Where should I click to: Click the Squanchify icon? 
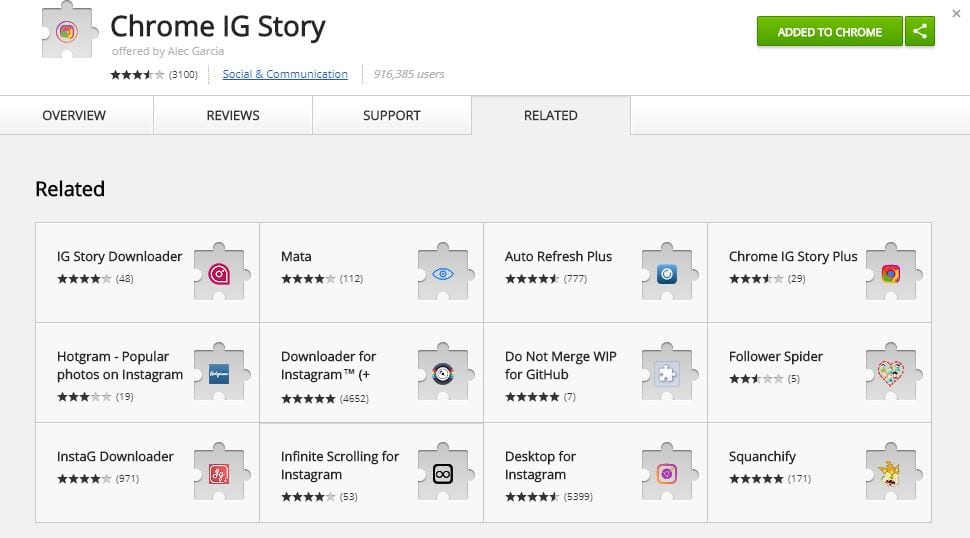pyautogui.click(x=893, y=472)
